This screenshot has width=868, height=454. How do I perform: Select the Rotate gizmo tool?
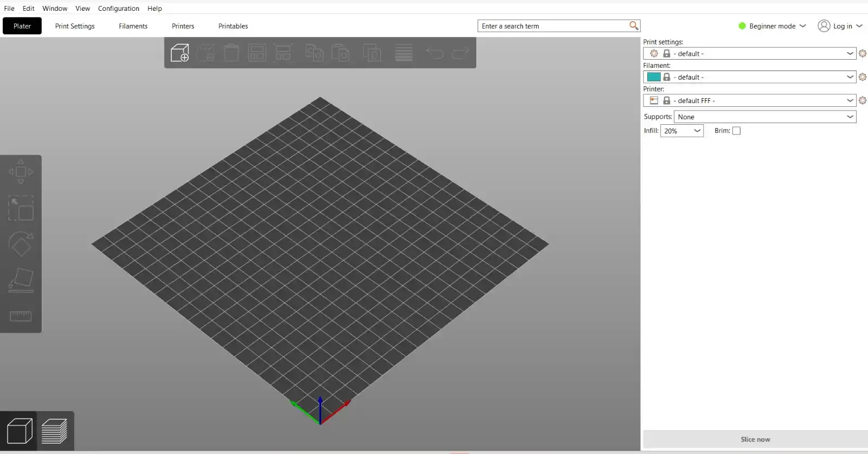click(x=21, y=244)
